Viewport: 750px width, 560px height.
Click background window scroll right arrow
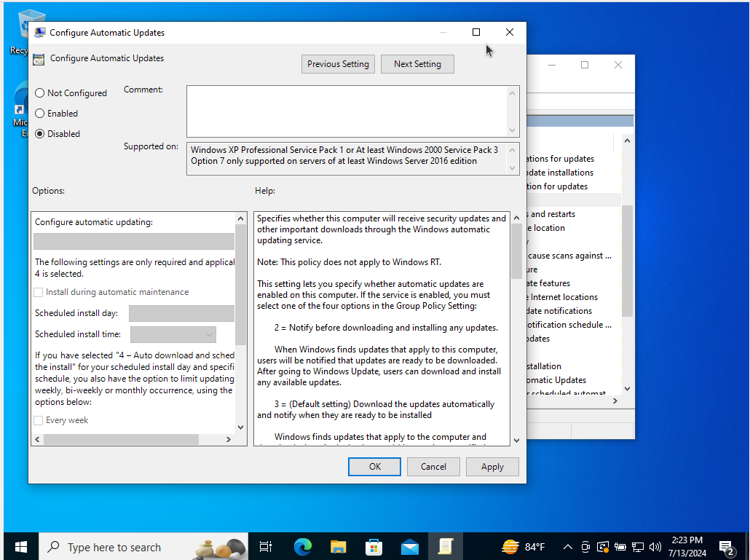coord(615,401)
